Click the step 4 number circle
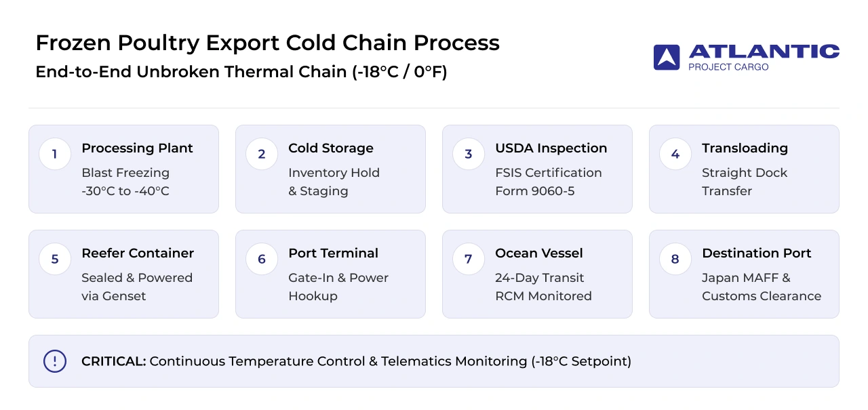Viewport: 868px width, 410px height. coord(675,155)
